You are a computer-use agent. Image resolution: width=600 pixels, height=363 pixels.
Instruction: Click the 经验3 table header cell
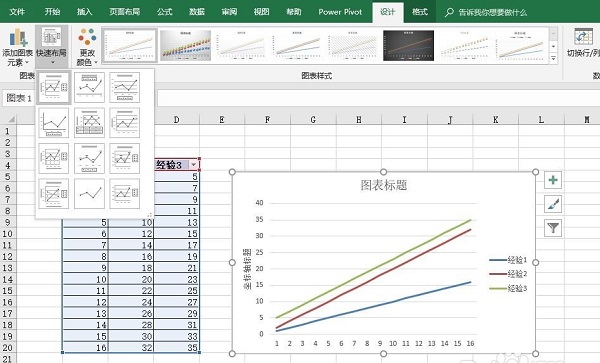coord(176,165)
